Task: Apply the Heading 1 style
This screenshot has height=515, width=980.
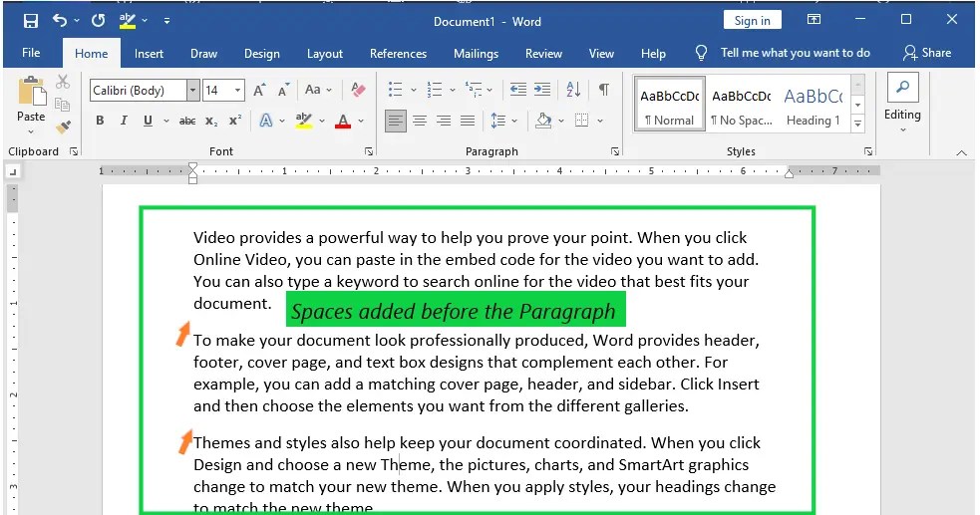Action: [814, 105]
